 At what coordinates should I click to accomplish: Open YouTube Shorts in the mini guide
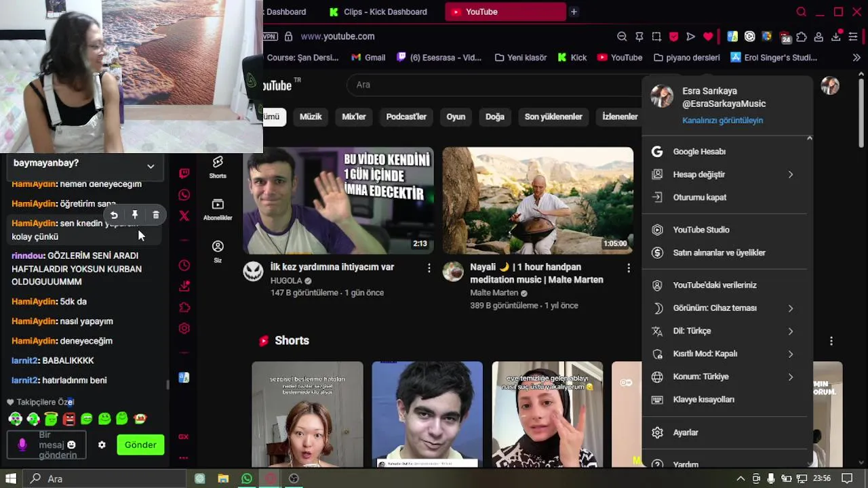pyautogui.click(x=218, y=167)
